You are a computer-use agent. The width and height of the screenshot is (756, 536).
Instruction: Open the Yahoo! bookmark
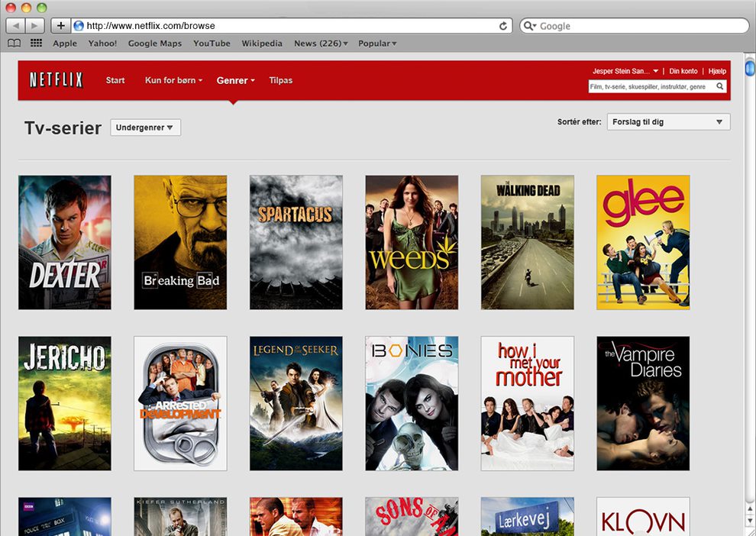[102, 44]
